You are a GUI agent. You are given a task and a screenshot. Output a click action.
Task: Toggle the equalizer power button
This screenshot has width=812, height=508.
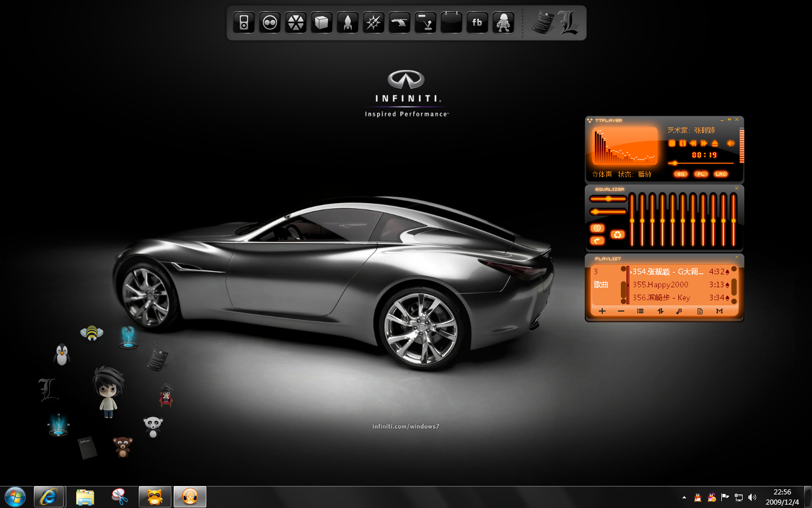click(x=597, y=228)
